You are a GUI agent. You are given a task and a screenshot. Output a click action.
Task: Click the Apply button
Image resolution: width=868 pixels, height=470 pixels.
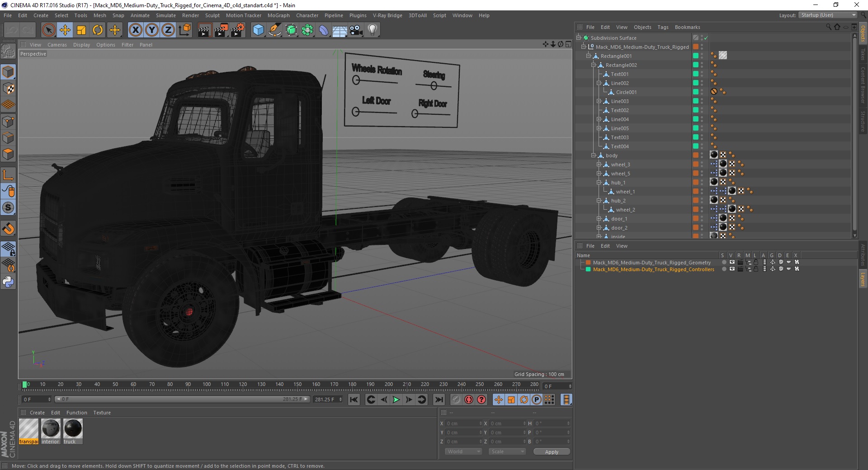coord(552,451)
